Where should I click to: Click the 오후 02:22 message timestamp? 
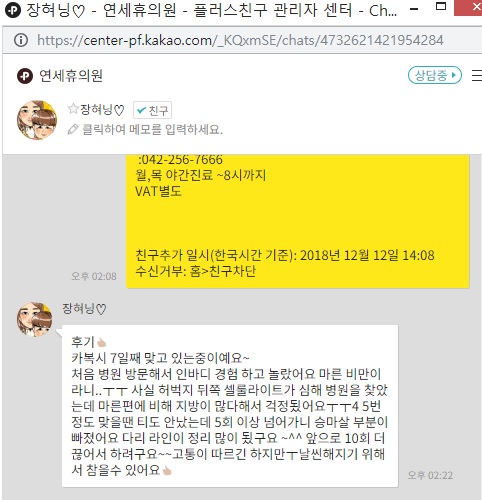(430, 475)
